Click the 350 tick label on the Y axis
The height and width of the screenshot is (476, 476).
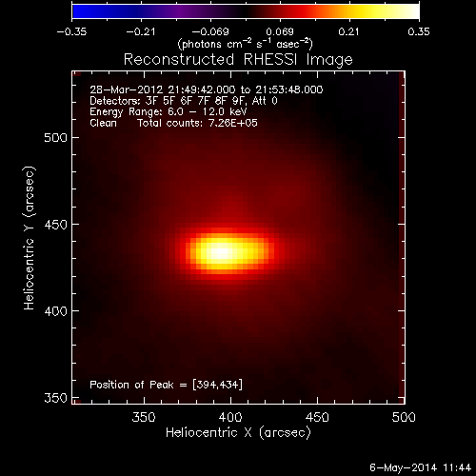56,398
